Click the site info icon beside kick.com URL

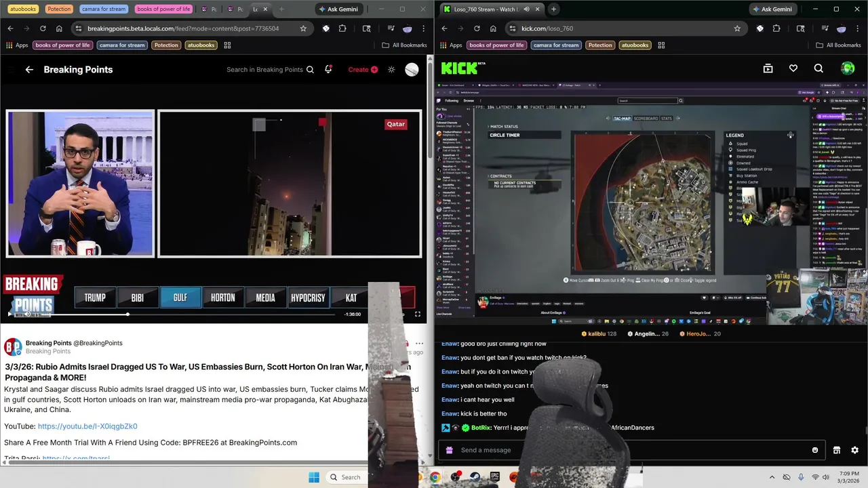(513, 28)
